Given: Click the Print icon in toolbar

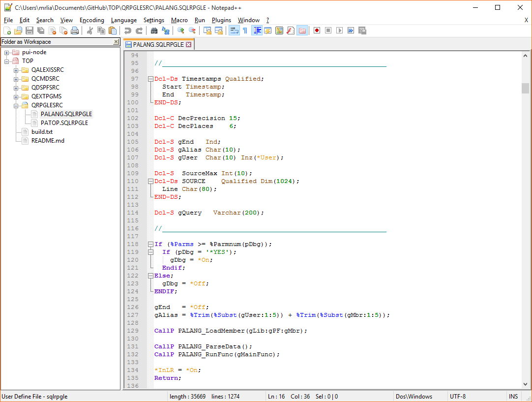Looking at the screenshot, I should [x=75, y=31].
